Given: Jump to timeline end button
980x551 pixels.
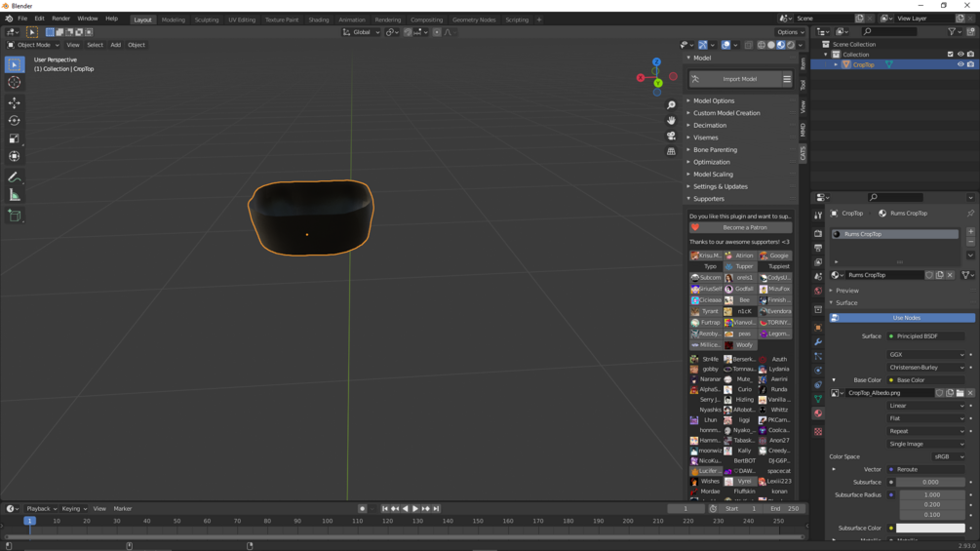Looking at the screenshot, I should [436, 508].
